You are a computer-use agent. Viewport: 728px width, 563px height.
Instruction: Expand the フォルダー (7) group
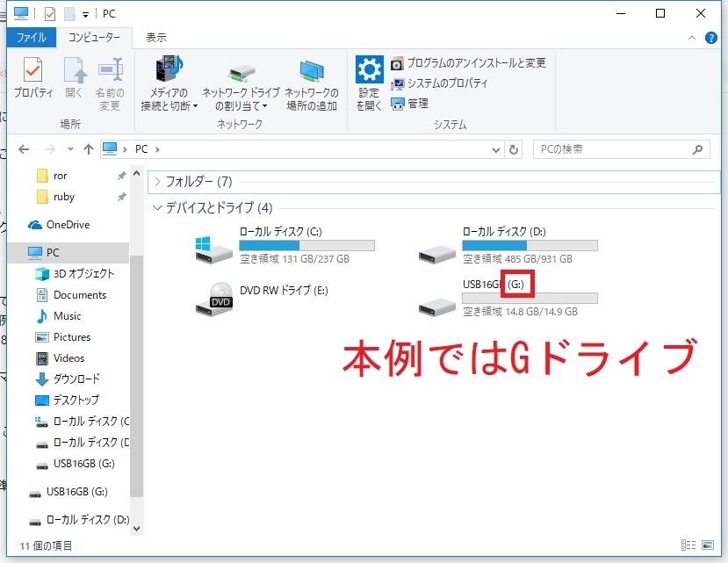coord(157,182)
